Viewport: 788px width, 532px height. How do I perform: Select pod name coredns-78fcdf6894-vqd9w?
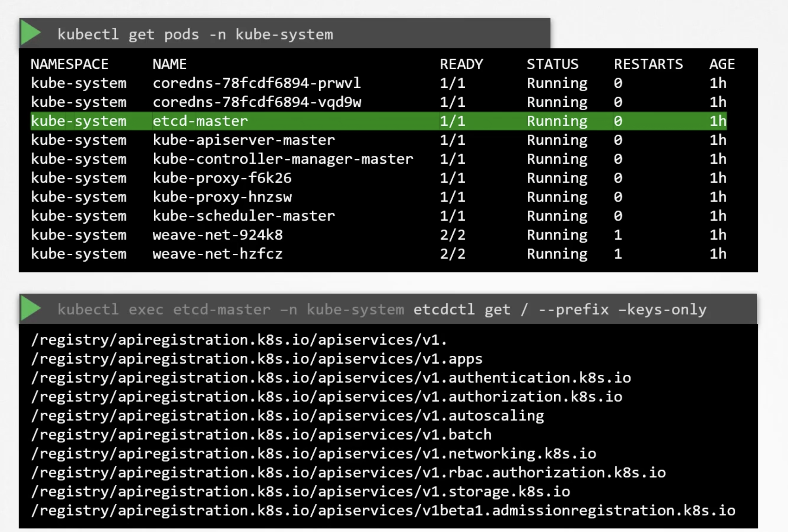(x=257, y=102)
